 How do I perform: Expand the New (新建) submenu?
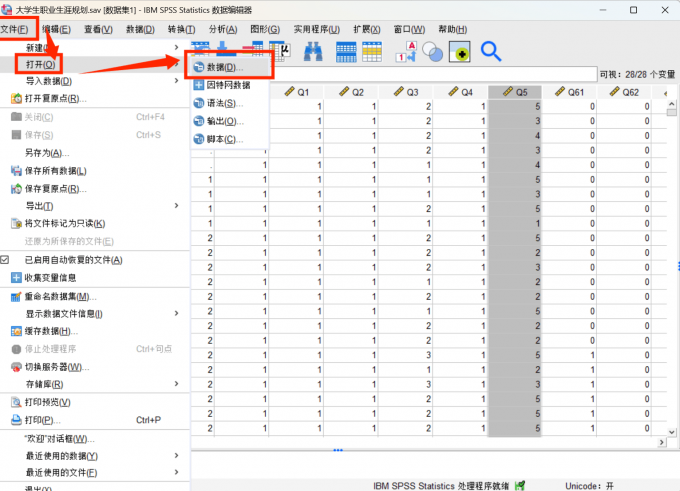click(x=40, y=47)
